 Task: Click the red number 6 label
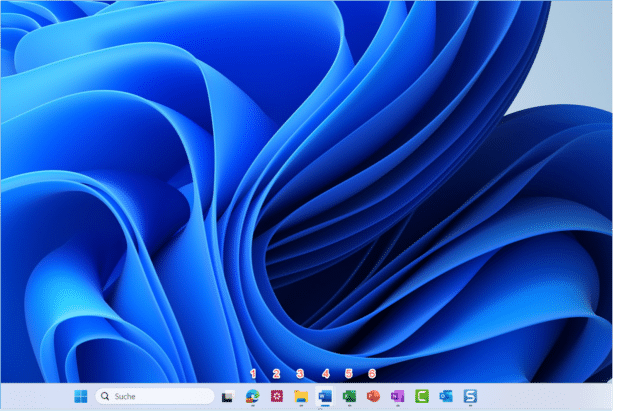pos(373,373)
